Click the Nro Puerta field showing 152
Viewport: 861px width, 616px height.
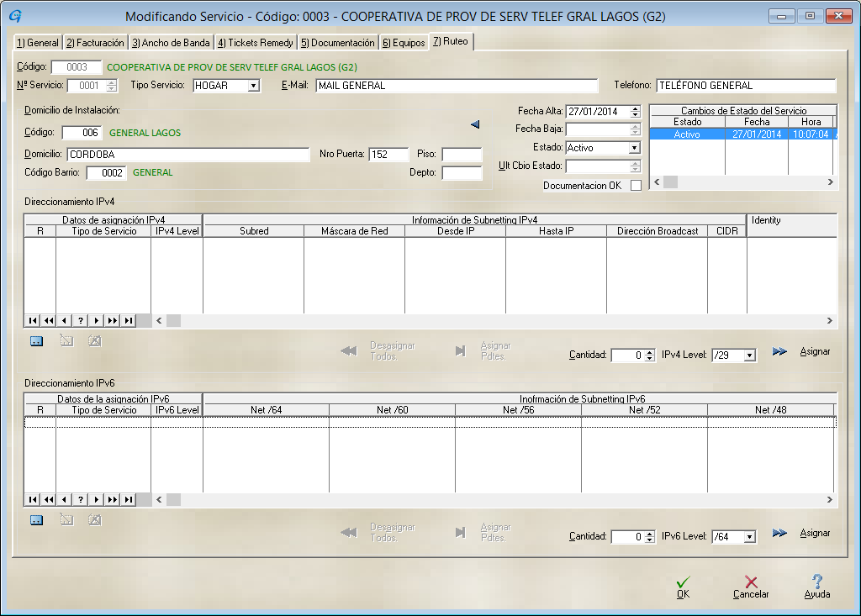pyautogui.click(x=388, y=155)
